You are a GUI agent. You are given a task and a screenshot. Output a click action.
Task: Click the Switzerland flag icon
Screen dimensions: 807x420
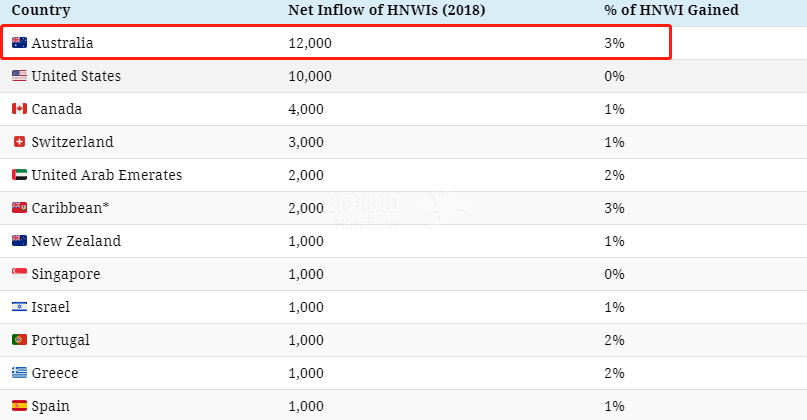tap(19, 142)
